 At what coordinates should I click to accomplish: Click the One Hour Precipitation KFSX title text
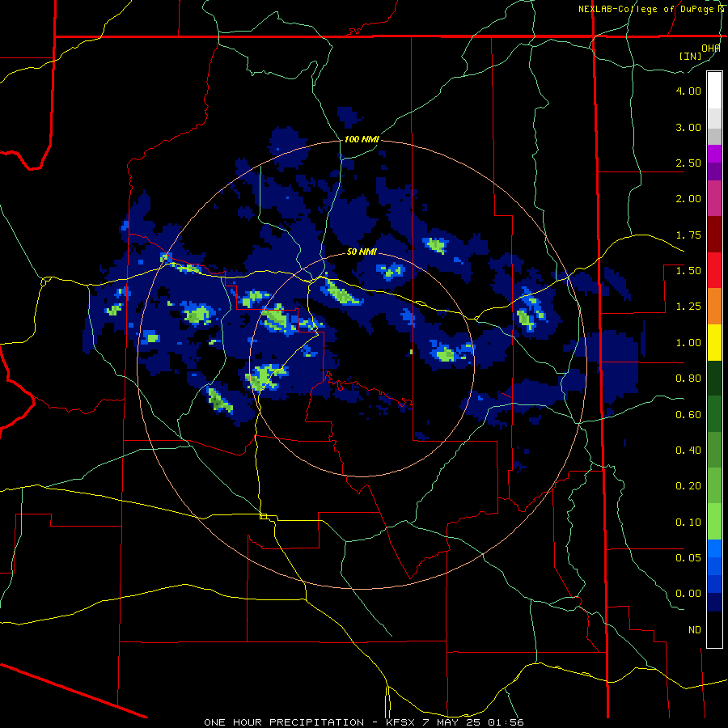(364, 722)
